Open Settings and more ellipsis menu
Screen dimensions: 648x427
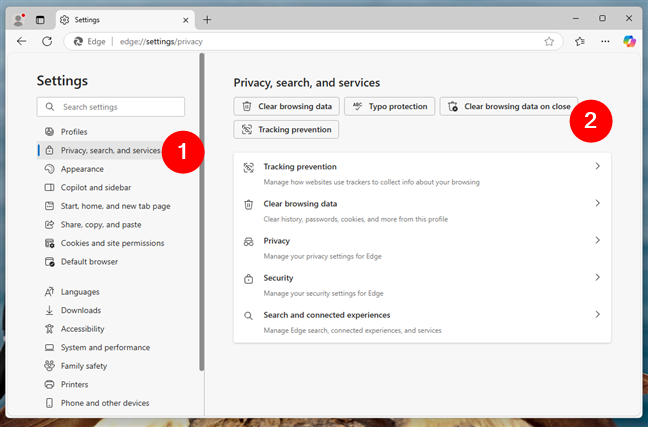605,41
